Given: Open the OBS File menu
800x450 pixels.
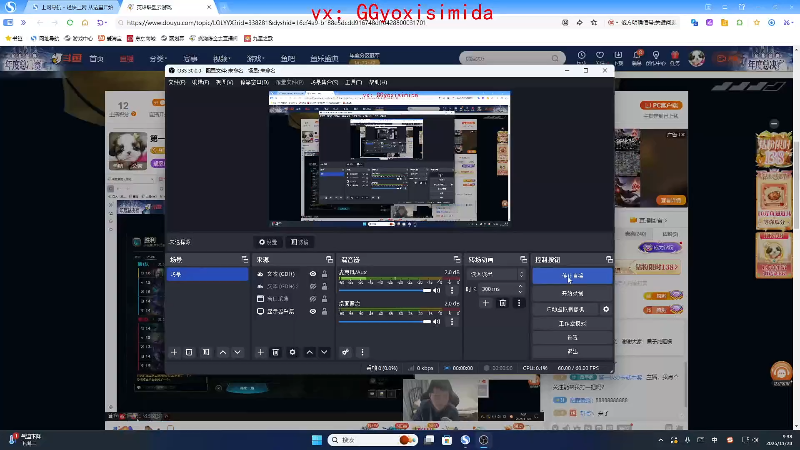Looking at the screenshot, I should tap(177, 82).
